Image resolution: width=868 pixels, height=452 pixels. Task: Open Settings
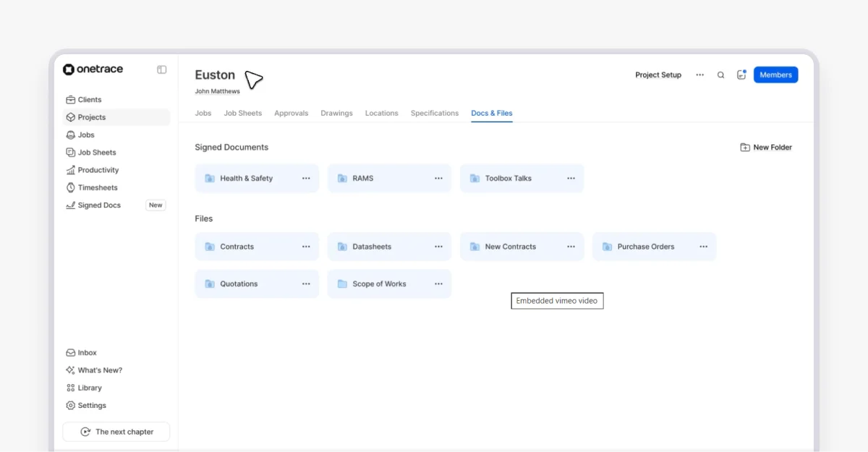116,406
